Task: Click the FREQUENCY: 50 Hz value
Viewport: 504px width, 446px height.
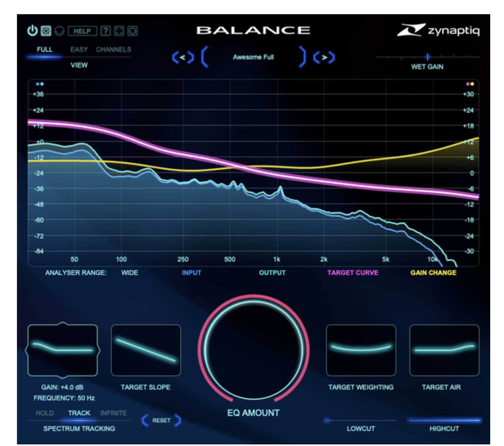Action: point(64,398)
